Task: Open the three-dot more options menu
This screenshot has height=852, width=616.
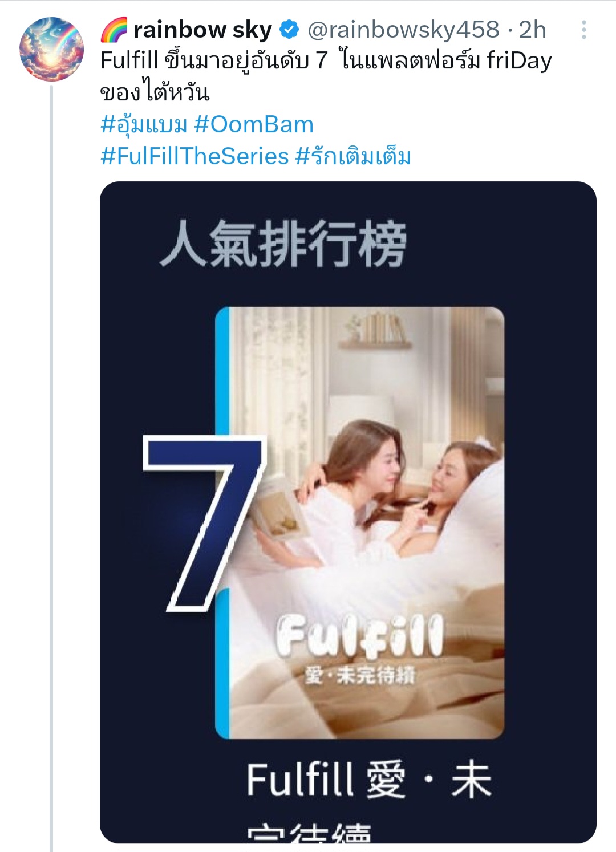Action: coord(583,30)
